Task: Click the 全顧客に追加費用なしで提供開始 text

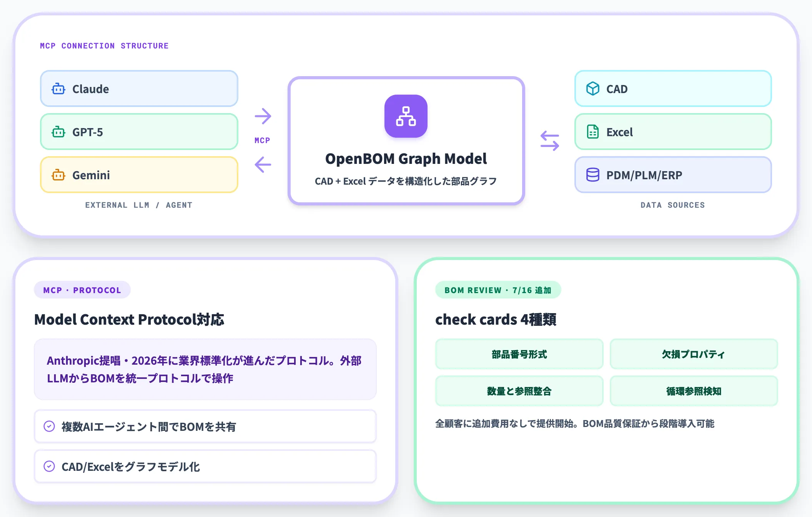Action: 575,424
